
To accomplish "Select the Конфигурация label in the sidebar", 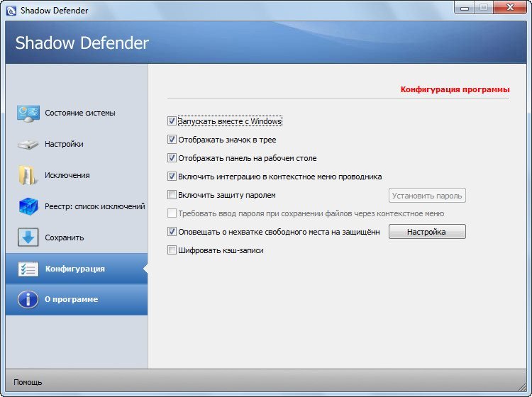I will (75, 269).
